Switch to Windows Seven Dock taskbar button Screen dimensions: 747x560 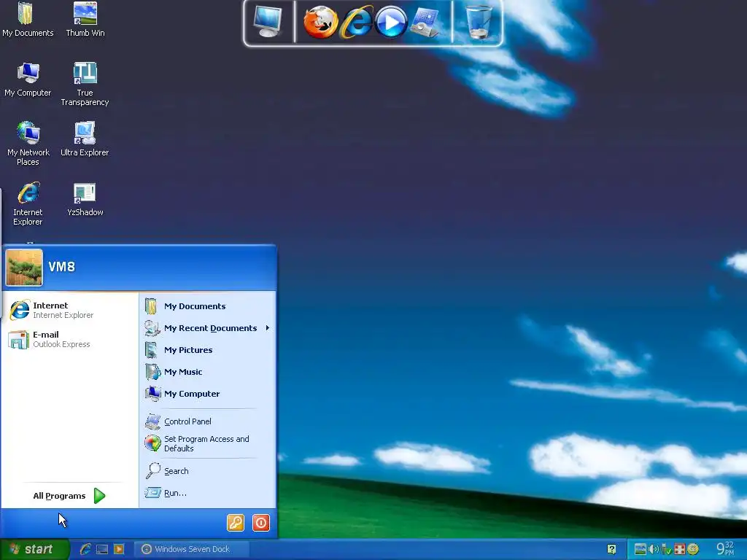pos(190,550)
